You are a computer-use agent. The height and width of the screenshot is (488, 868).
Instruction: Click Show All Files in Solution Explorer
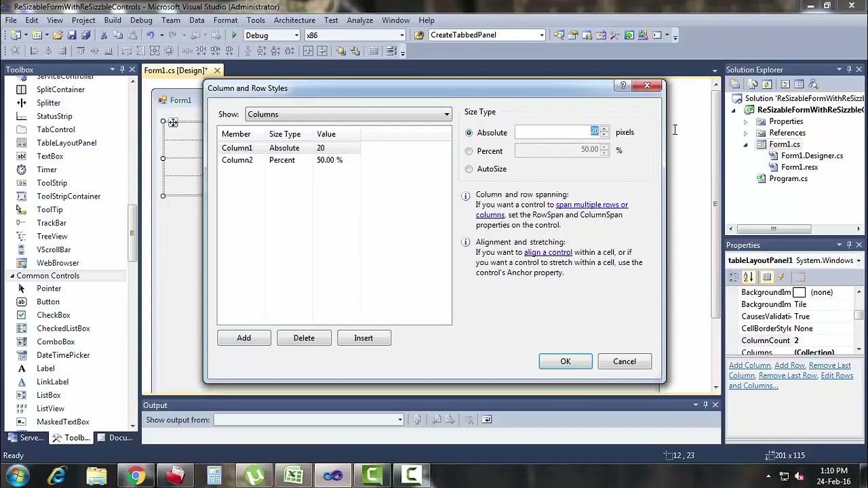[x=751, y=84]
